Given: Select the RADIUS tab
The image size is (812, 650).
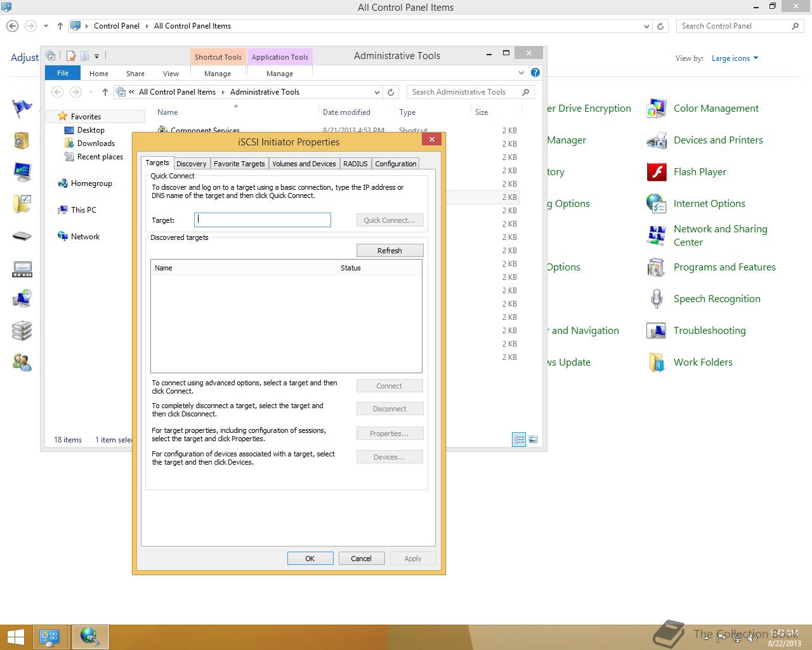Looking at the screenshot, I should (x=355, y=164).
